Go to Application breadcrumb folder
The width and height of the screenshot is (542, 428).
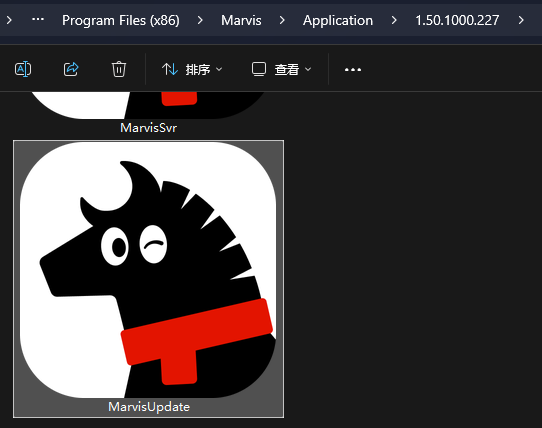pos(338,20)
